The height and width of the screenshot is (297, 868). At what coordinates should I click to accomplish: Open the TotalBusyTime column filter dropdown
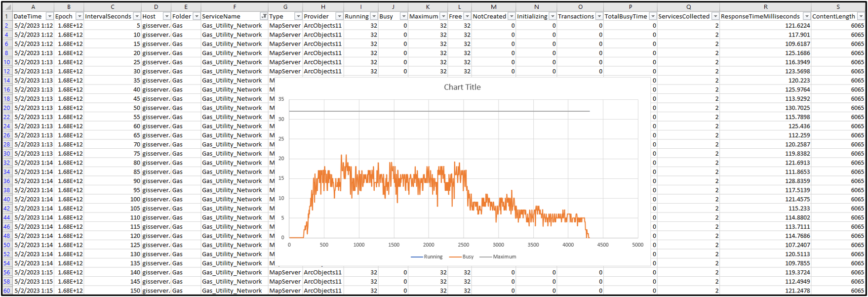tap(653, 16)
